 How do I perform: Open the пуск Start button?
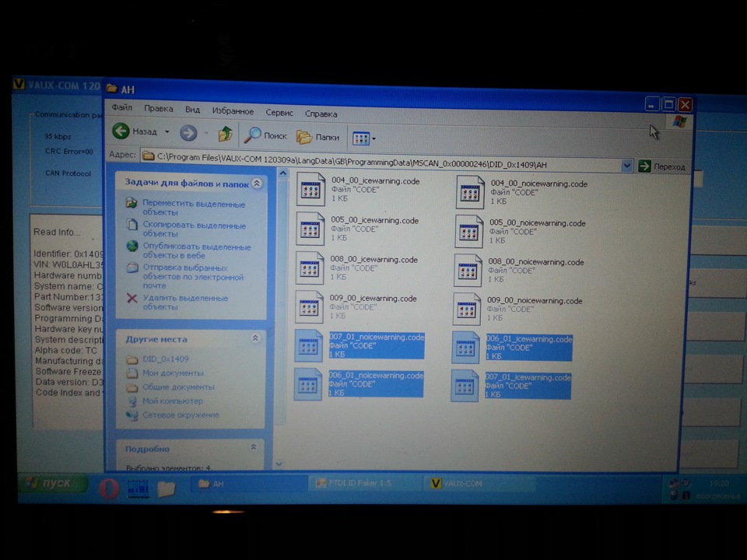coord(54,484)
